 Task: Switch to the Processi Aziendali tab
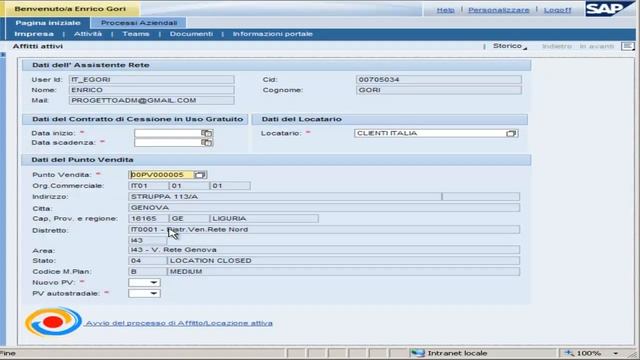(x=139, y=23)
